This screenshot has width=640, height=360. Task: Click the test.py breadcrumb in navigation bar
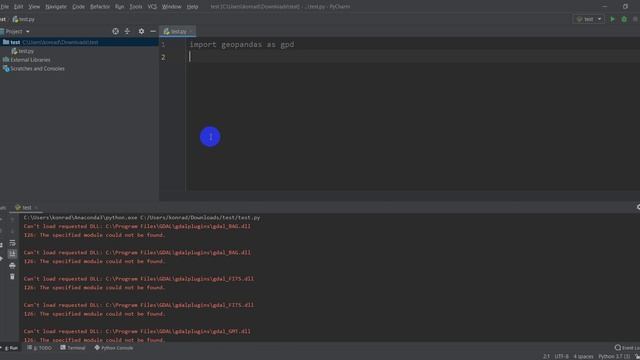click(24, 19)
